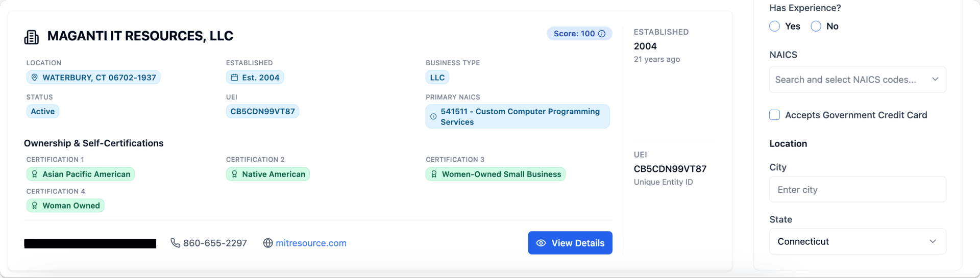Click ribbon icon in Women-Owned Small Business badge
Screen dimensions: 980x278
click(434, 174)
